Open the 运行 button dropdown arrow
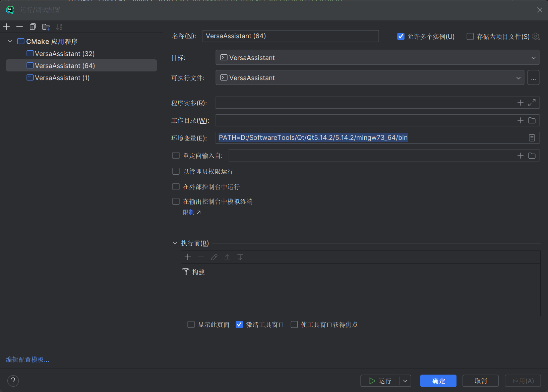The height and width of the screenshot is (392, 548). (405, 381)
